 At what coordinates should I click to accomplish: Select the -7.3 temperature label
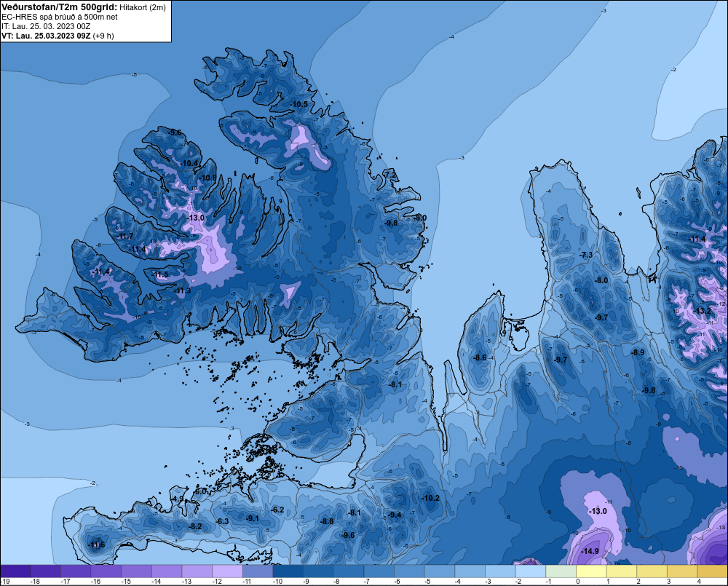[586, 255]
